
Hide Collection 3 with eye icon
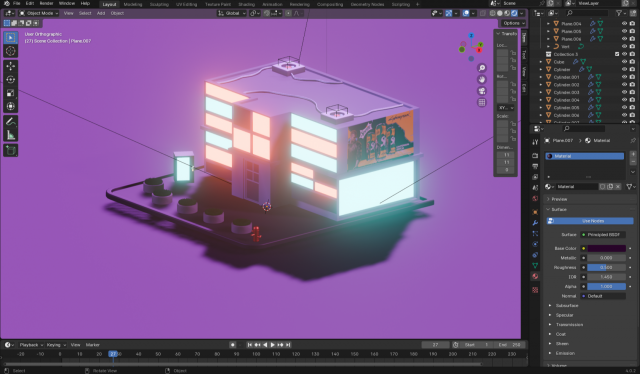click(624, 54)
